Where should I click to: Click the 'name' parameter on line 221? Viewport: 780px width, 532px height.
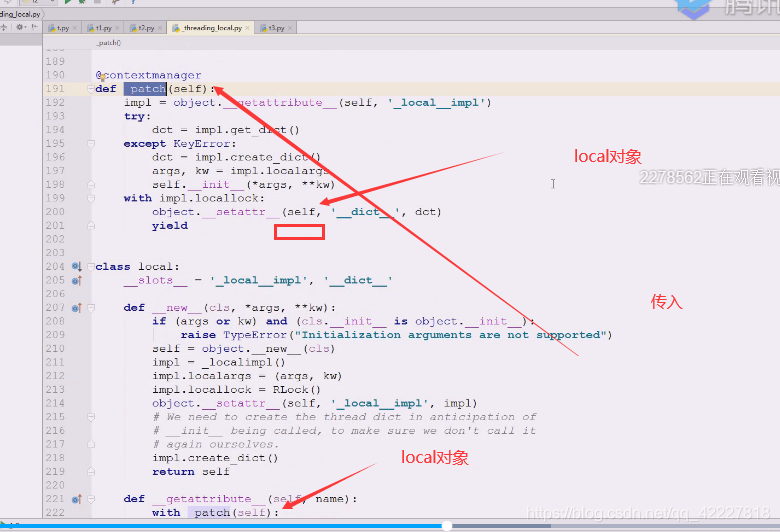[x=329, y=499]
